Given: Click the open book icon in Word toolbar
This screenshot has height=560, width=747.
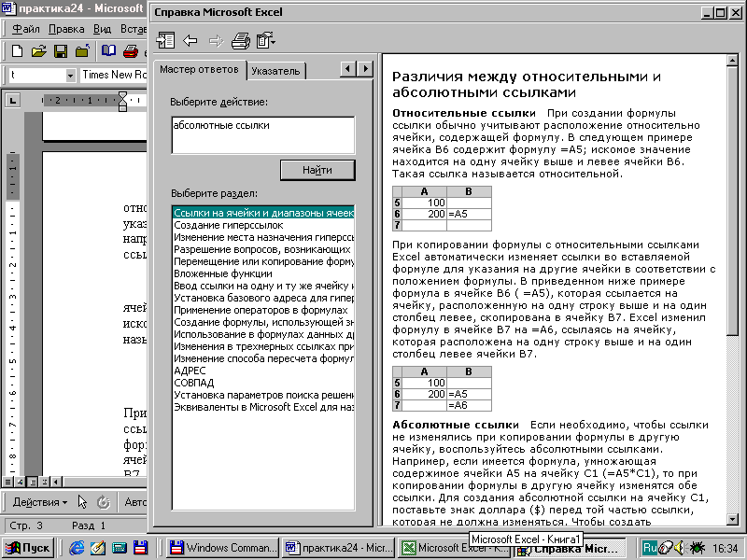Looking at the screenshot, I should pos(108,51).
